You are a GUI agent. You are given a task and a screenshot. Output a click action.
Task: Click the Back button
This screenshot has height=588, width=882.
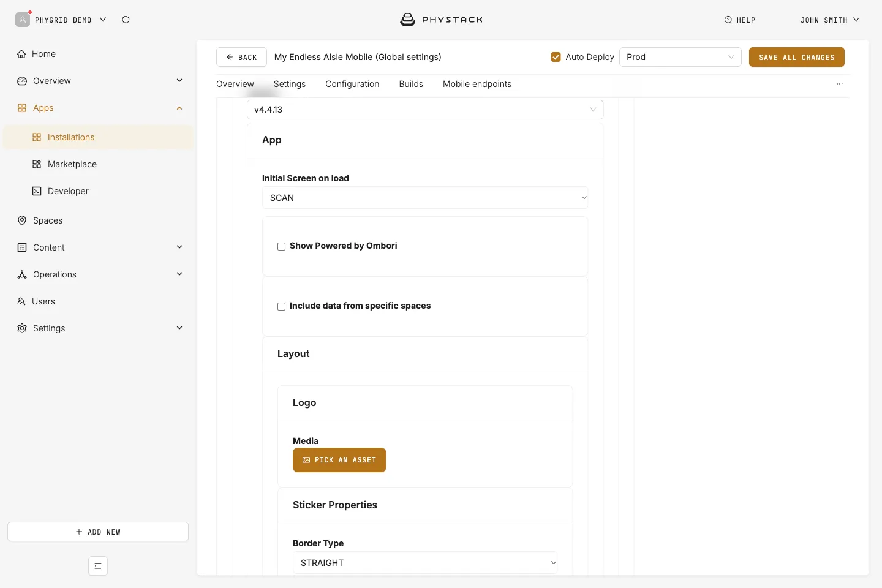[x=241, y=57]
